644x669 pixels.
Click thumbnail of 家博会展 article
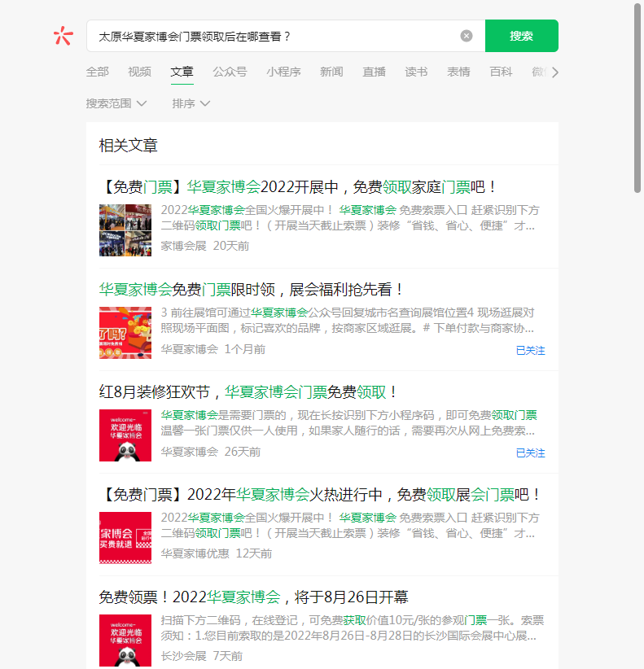pos(125,230)
